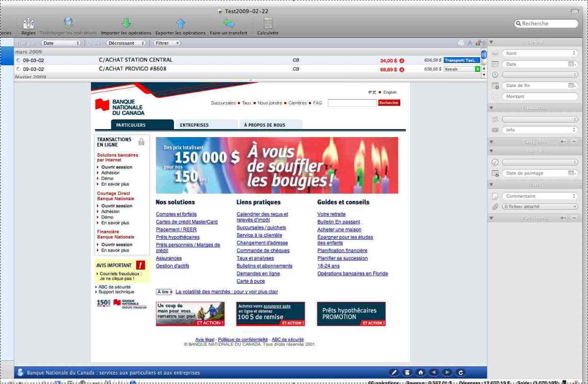
Task: Switch site language to English
Action: (390, 92)
